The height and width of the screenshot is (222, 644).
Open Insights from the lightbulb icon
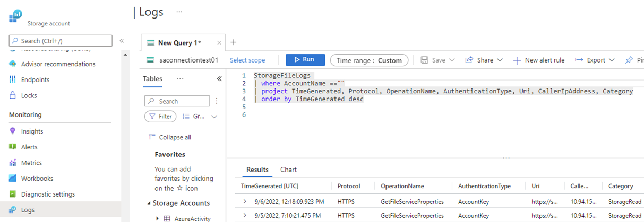13,131
